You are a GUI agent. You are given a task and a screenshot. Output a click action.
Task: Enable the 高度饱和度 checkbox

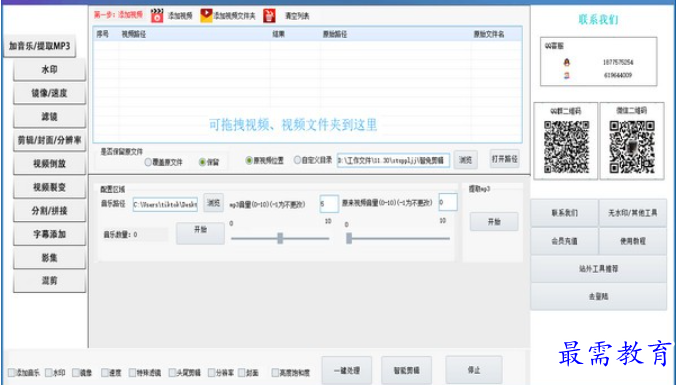pos(275,372)
